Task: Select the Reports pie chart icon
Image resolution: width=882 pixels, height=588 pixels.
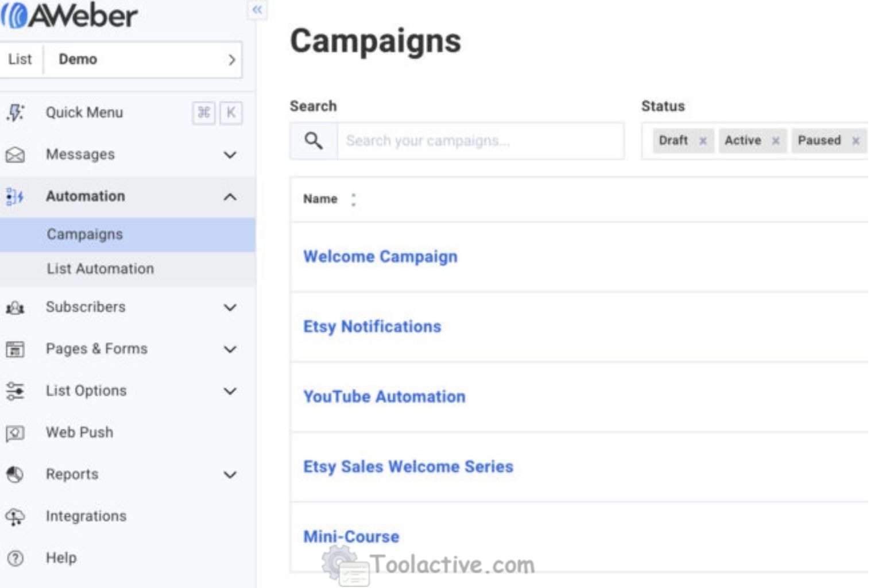Action: pos(16,474)
